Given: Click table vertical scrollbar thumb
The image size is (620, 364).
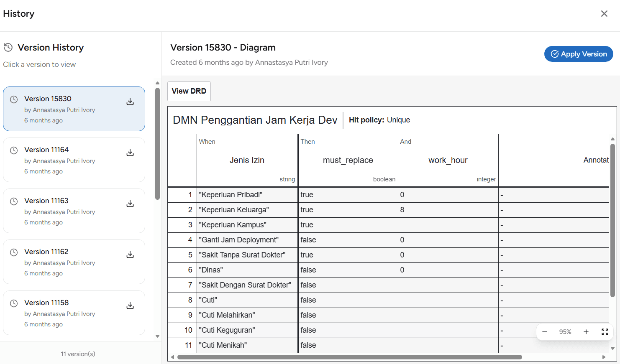Looking at the screenshot, I should pos(612,220).
